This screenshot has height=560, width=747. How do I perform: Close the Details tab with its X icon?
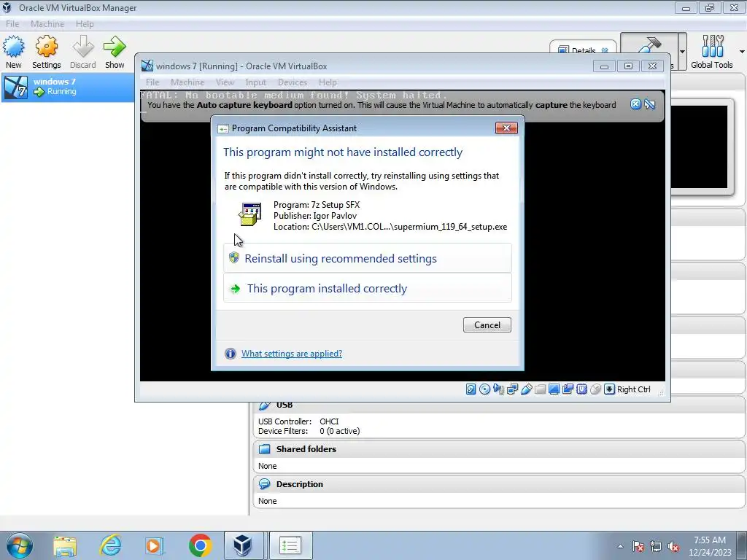[x=605, y=50]
